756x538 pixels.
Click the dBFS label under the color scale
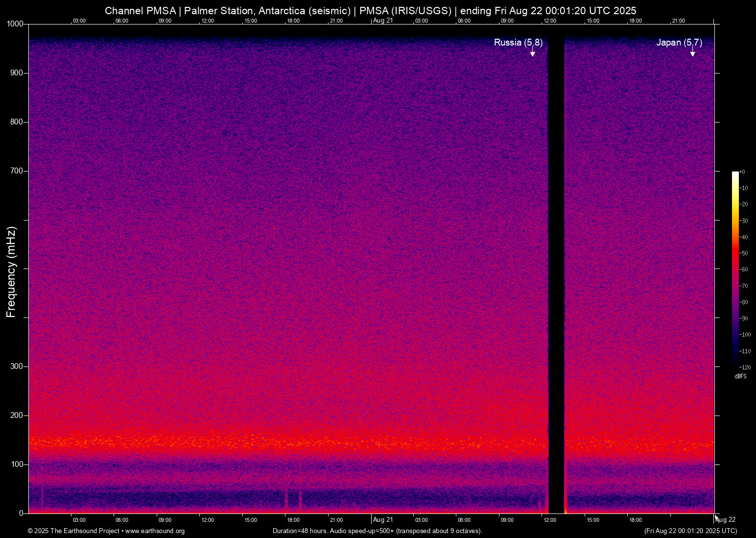[740, 376]
